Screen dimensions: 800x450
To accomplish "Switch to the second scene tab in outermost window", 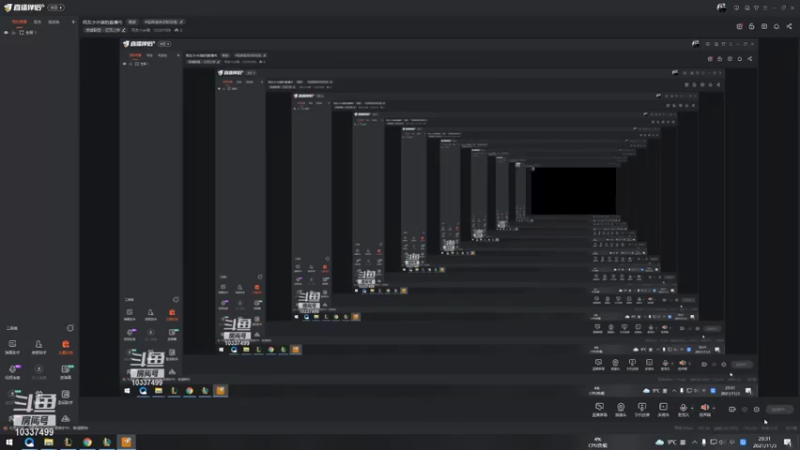I will tap(37, 22).
